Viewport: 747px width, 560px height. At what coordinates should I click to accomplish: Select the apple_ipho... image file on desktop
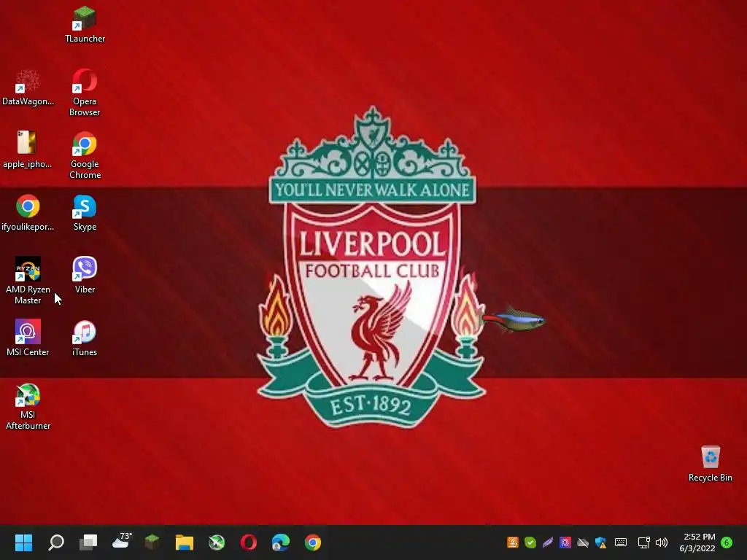pos(27,150)
